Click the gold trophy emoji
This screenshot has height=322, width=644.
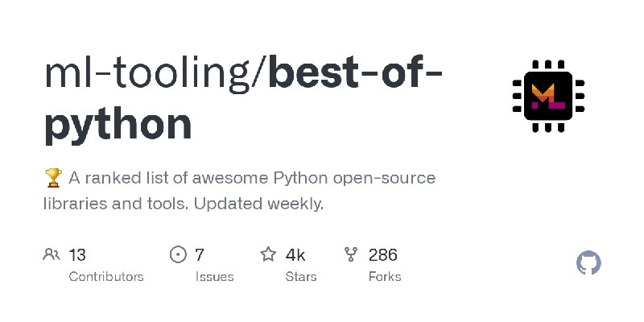pos(53,178)
